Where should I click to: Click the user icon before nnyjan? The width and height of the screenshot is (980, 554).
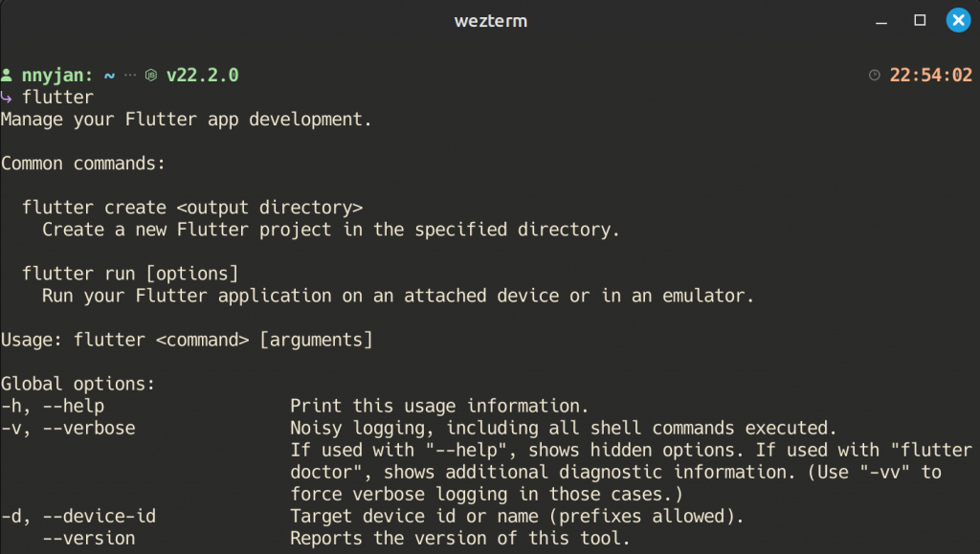coord(7,75)
